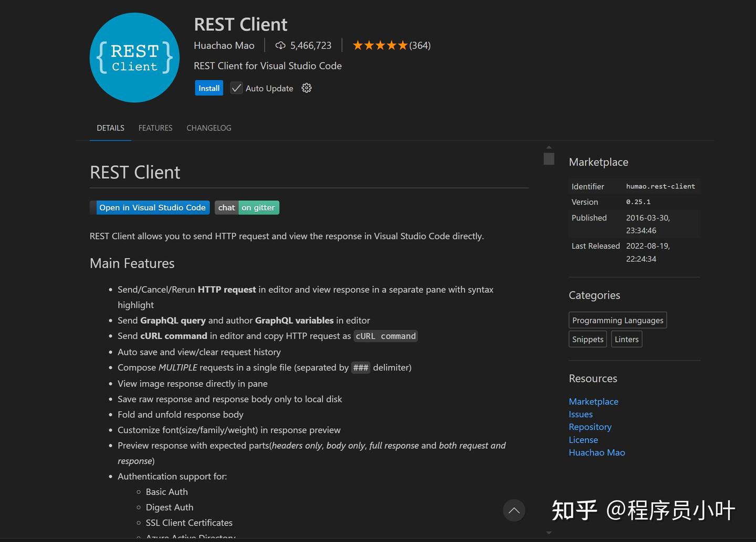Click the REST Client logo image
The width and height of the screenshot is (756, 542).
[x=134, y=58]
